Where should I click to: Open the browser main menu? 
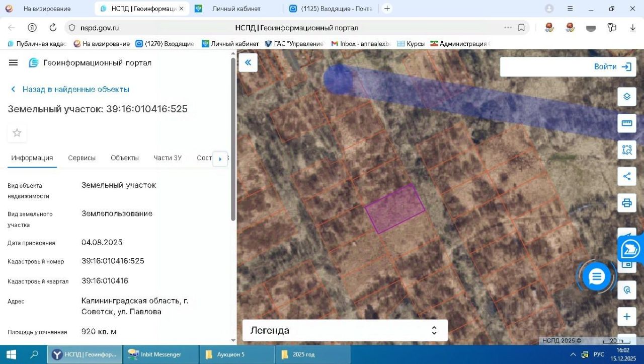[x=570, y=9]
